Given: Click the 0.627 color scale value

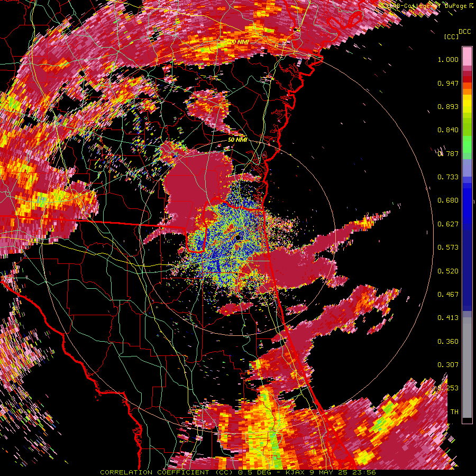Looking at the screenshot, I should 448,224.
